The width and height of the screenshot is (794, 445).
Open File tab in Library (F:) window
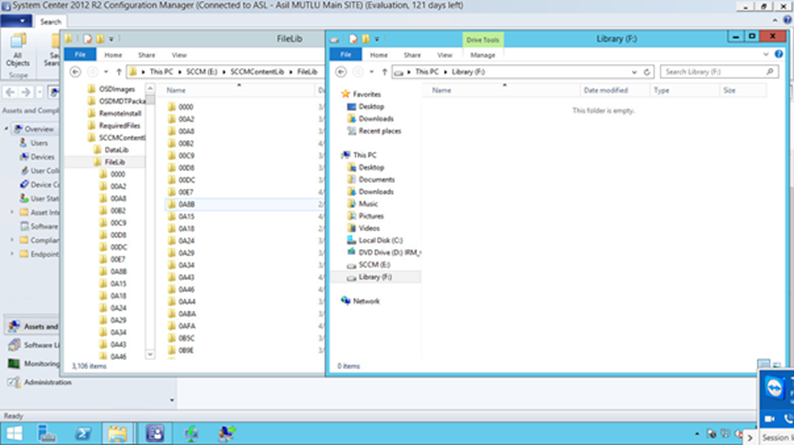pos(345,55)
